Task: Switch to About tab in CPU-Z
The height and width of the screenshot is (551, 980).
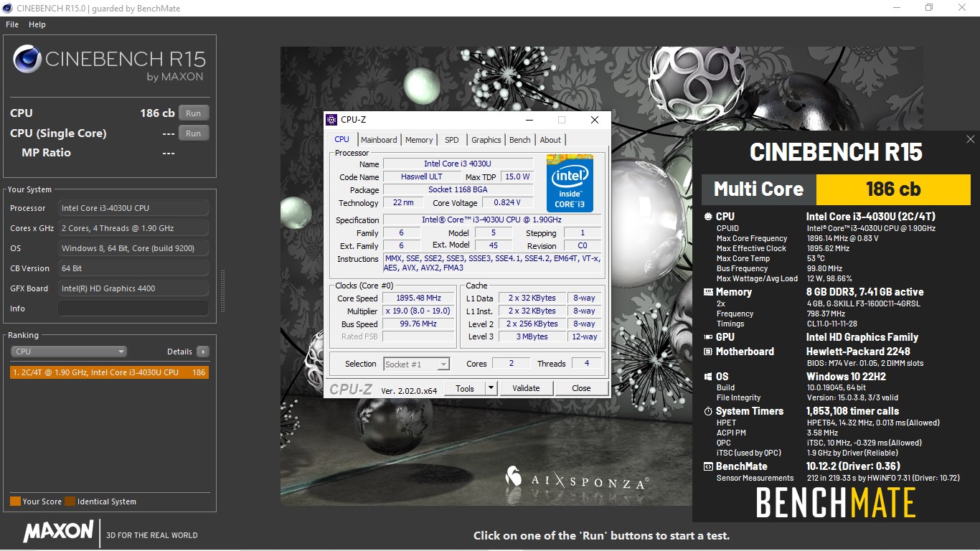Action: 550,140
